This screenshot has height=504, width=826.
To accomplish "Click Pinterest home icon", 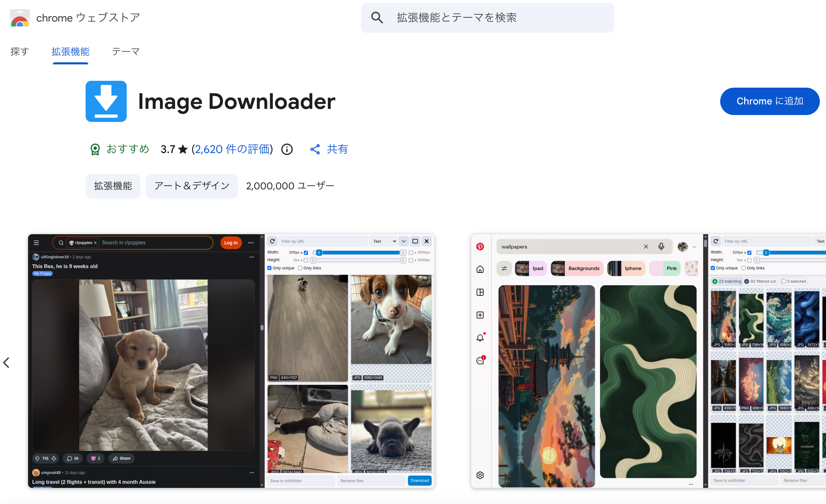I will (x=480, y=269).
